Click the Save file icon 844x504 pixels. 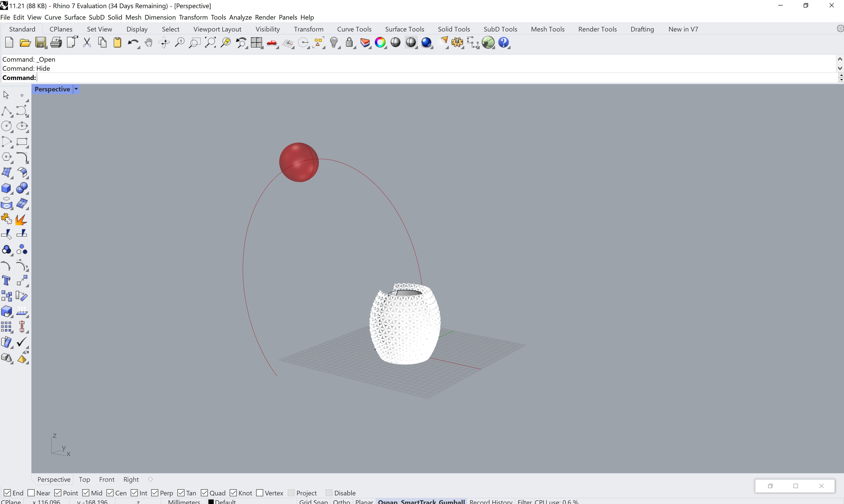(40, 43)
